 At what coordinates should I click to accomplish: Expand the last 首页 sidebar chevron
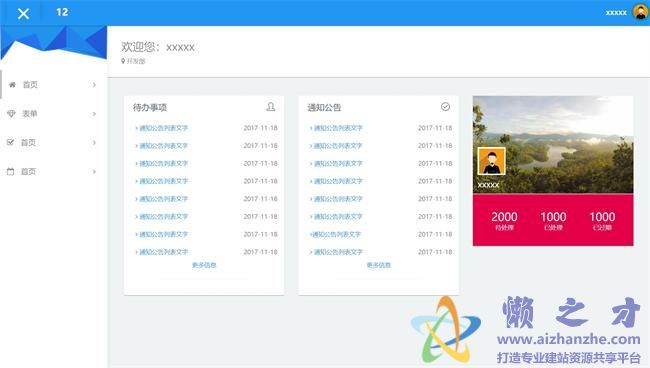94,171
